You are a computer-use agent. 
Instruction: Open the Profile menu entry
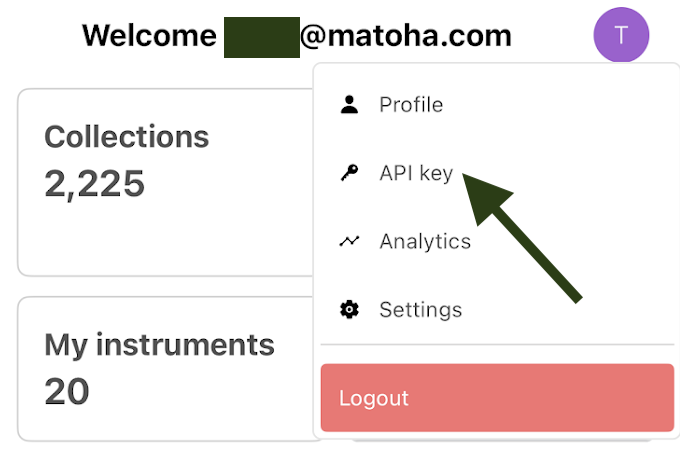(411, 105)
